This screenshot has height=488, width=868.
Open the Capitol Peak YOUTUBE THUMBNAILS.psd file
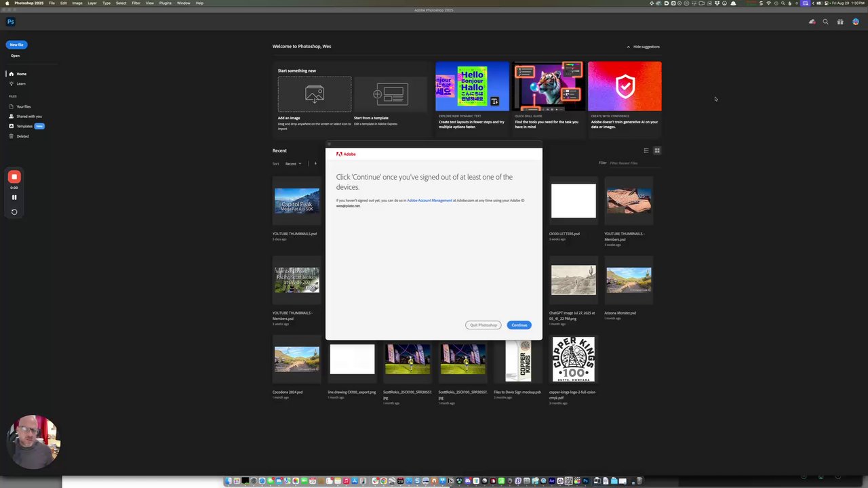click(297, 201)
